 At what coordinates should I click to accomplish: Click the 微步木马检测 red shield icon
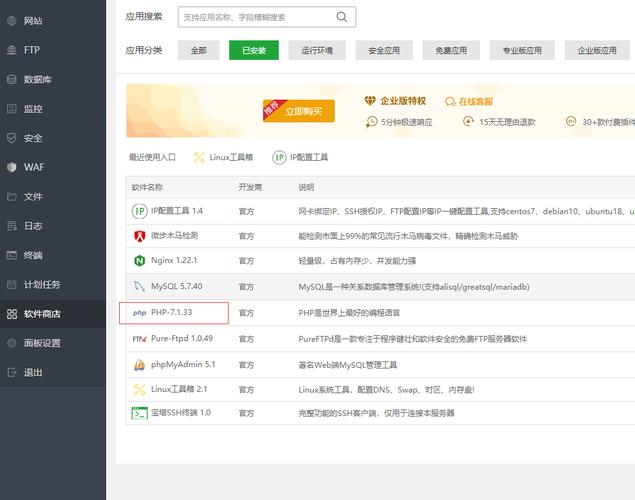click(139, 236)
